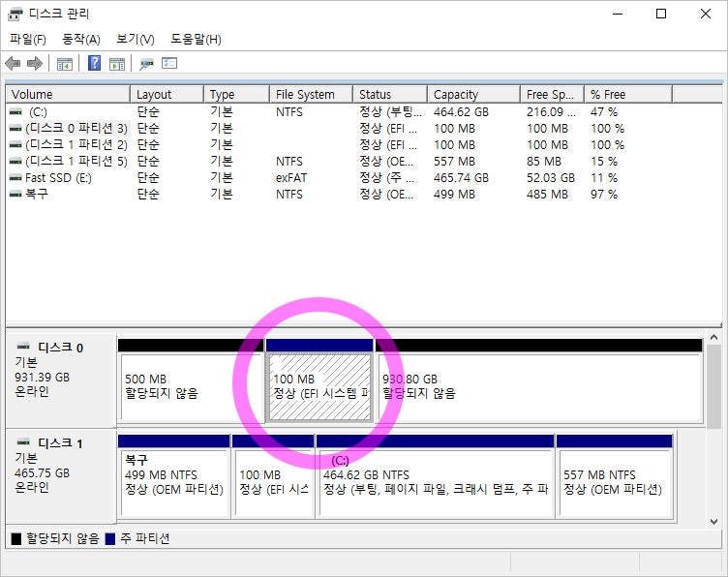Select the 100 MB EFI partition on Disk 0
728x577 pixels.
point(319,381)
